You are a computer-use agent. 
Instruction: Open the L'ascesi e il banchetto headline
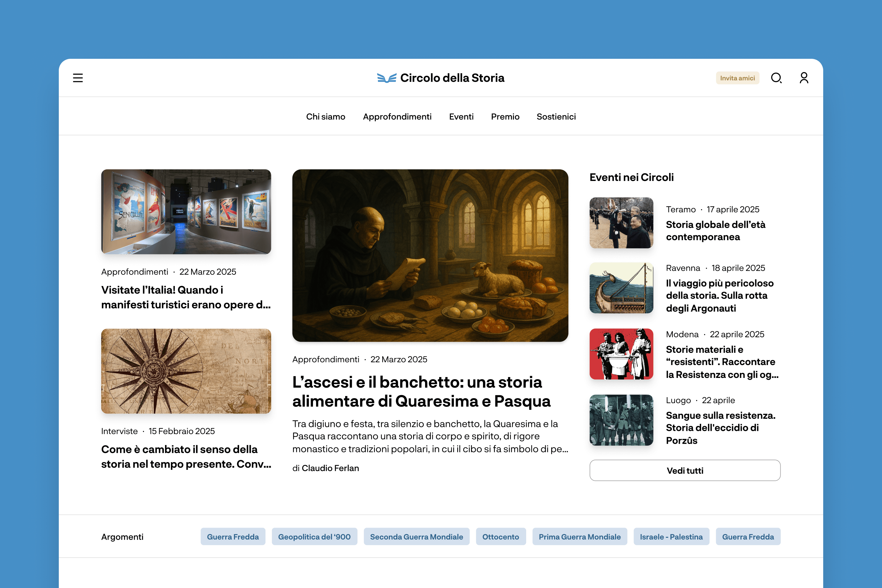coord(421,391)
